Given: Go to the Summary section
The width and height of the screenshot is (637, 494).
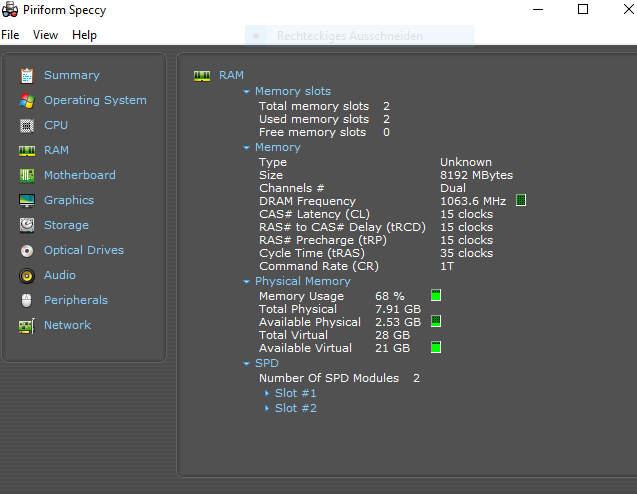Looking at the screenshot, I should click(x=72, y=75).
